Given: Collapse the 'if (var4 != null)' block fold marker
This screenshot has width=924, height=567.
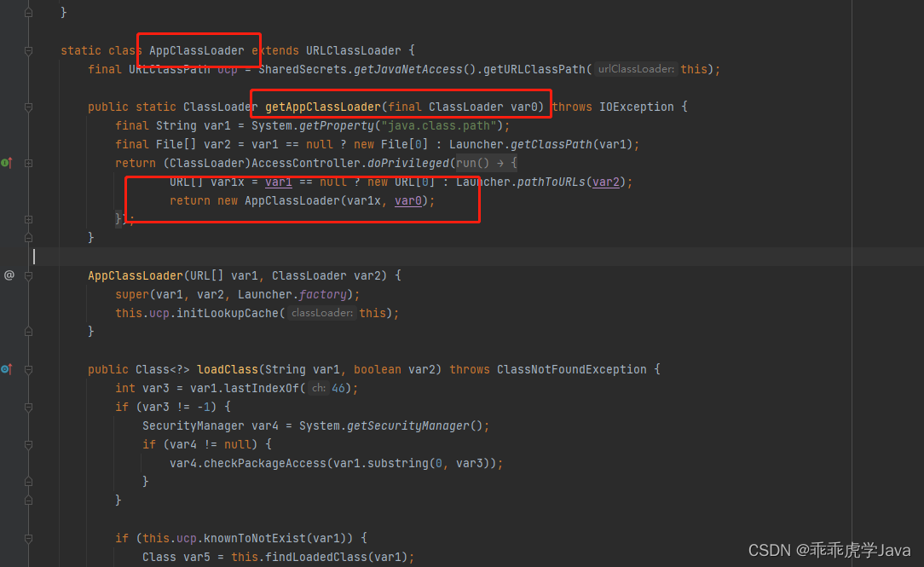Looking at the screenshot, I should click(28, 444).
